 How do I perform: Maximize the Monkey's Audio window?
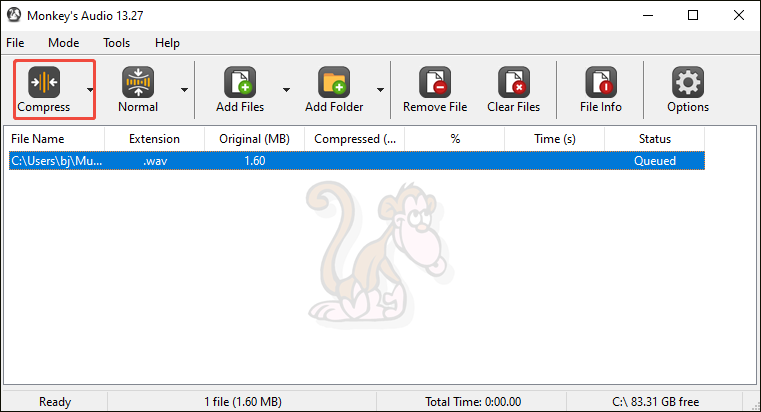click(x=693, y=15)
